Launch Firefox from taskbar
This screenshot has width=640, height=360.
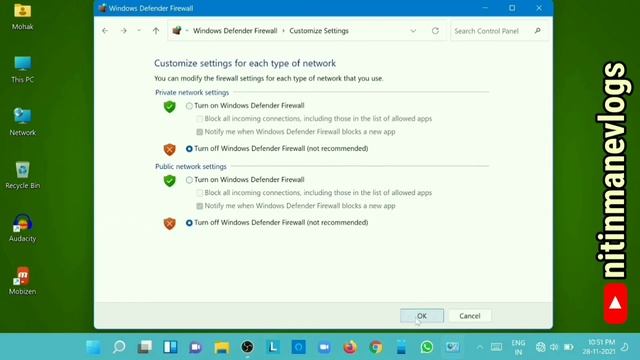350,347
